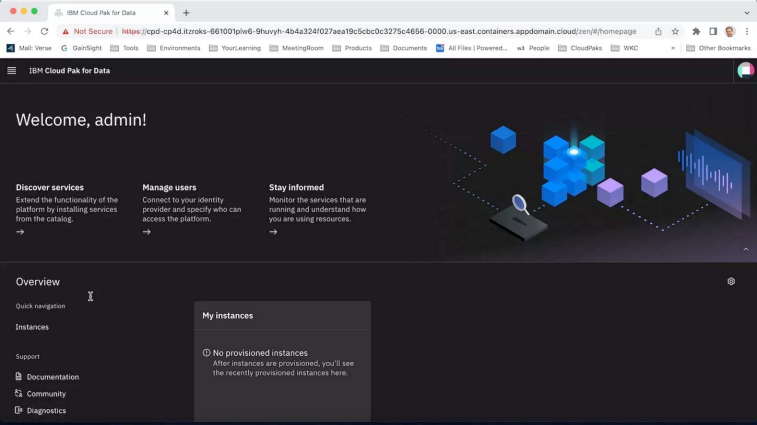Follow the Discover services arrow

(x=20, y=232)
